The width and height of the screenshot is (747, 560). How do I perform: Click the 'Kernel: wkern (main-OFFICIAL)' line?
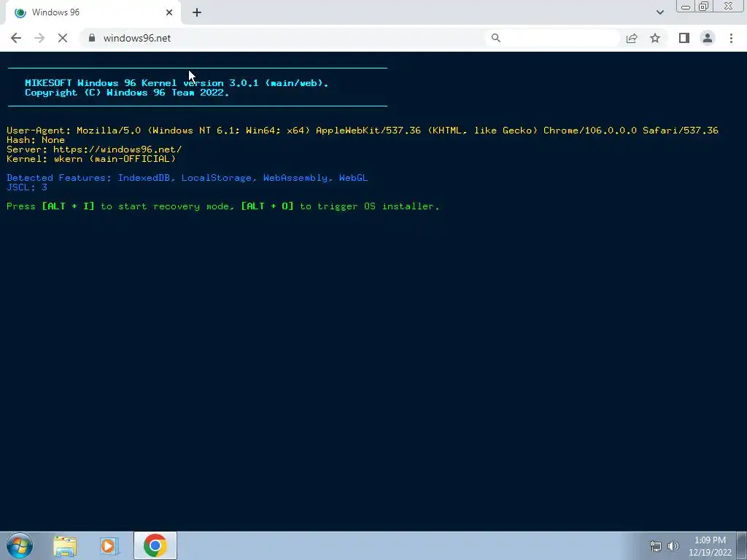(x=91, y=158)
